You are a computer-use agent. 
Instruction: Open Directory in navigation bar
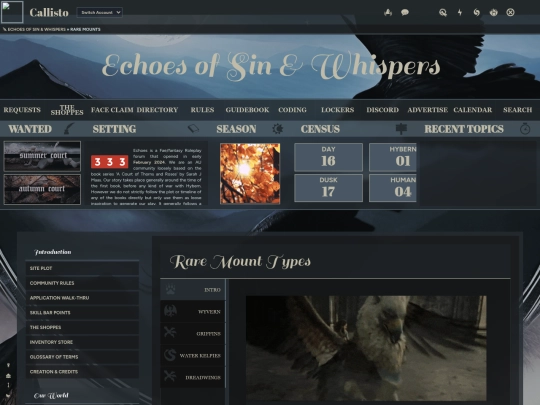tap(157, 110)
